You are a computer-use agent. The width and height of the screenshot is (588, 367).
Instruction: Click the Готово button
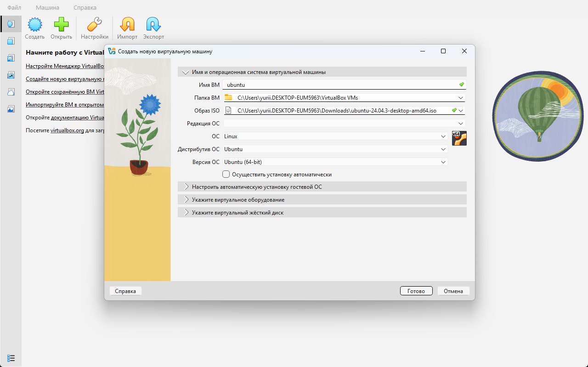coord(416,291)
